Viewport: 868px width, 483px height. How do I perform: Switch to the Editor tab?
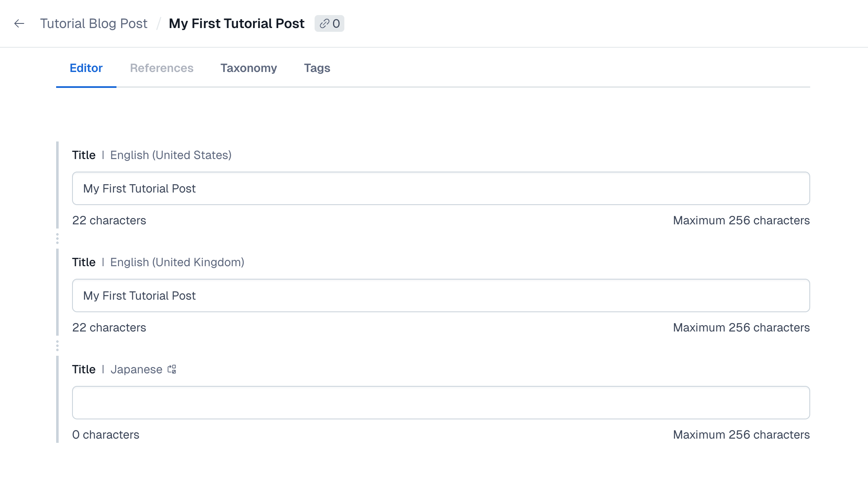86,68
